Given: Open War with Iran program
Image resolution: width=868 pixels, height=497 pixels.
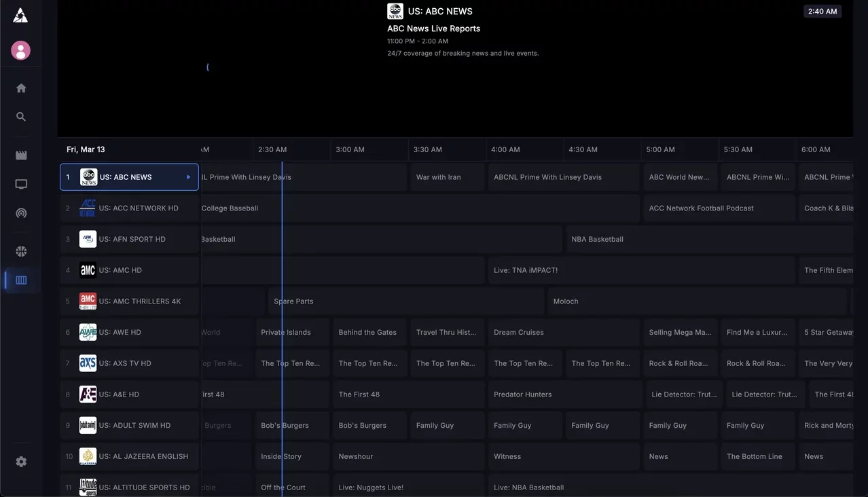Looking at the screenshot, I should [x=448, y=177].
